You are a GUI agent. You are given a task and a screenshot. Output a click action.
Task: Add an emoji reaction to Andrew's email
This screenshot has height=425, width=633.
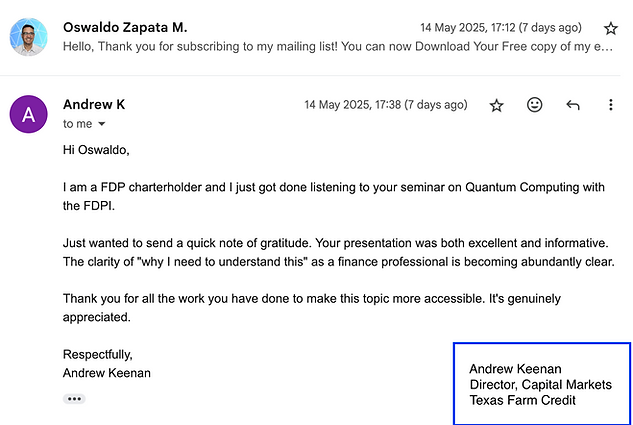534,105
